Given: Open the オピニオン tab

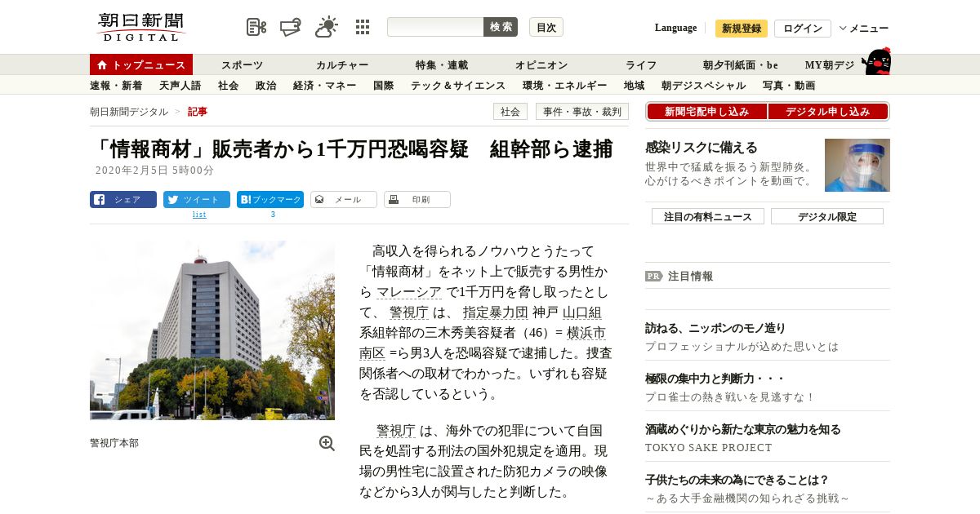Looking at the screenshot, I should click(x=541, y=64).
